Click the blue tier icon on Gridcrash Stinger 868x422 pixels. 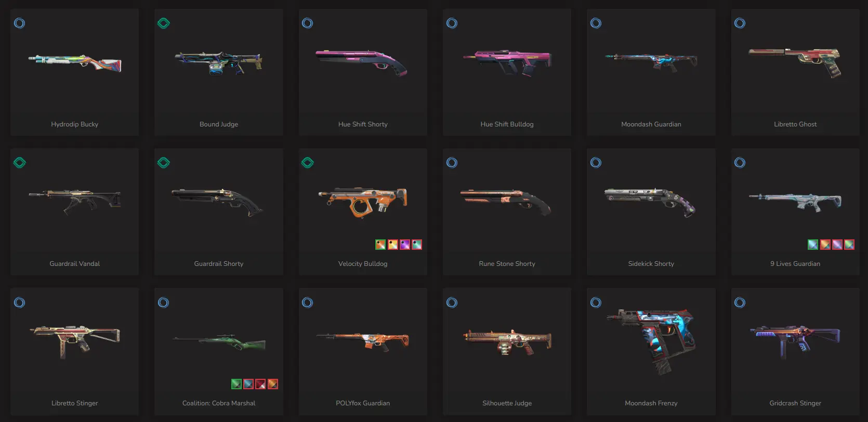point(740,302)
